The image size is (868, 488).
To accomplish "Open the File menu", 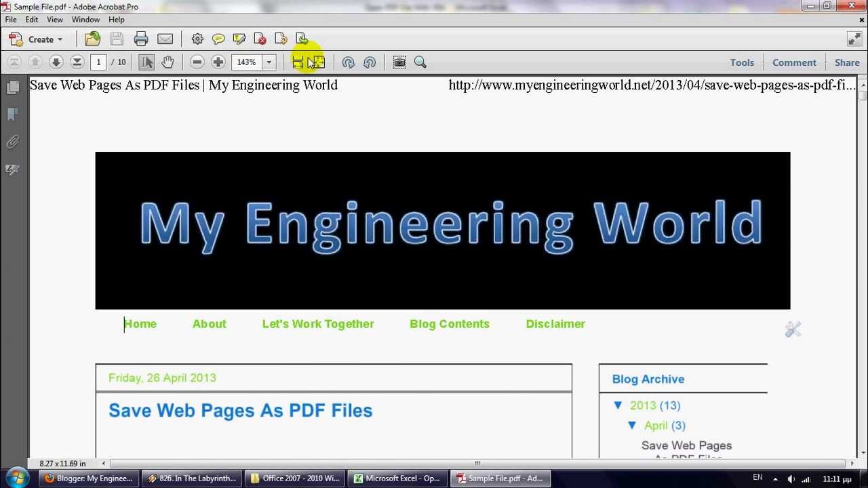I will click(x=11, y=20).
